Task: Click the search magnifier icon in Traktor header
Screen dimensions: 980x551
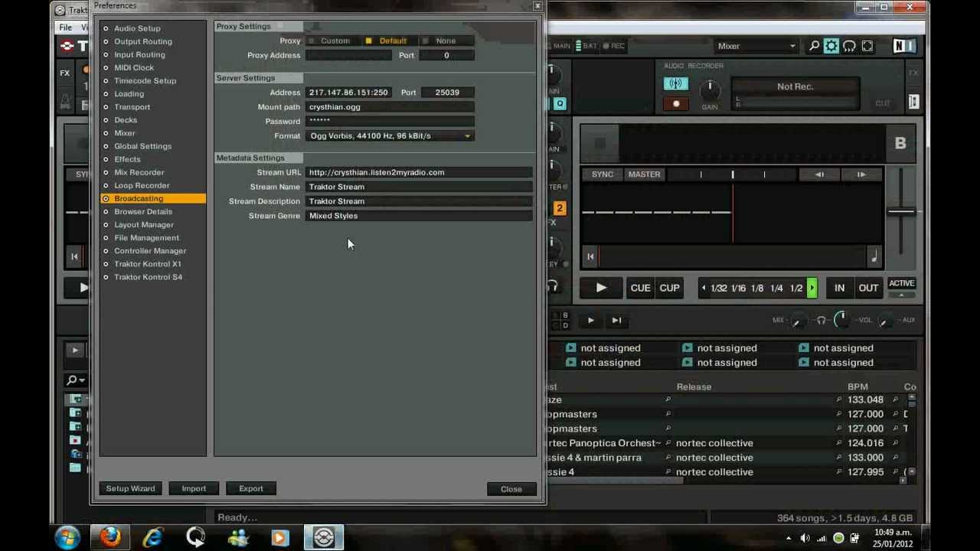Action: tap(814, 46)
